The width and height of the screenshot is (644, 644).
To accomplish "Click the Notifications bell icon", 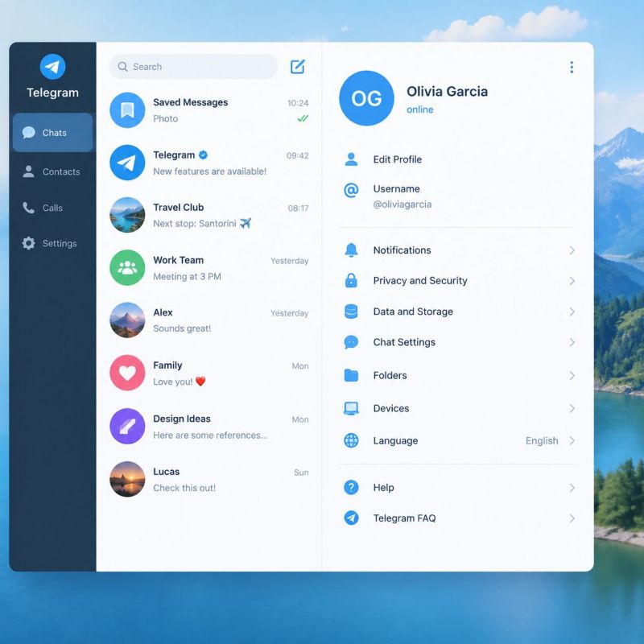I will 351,250.
